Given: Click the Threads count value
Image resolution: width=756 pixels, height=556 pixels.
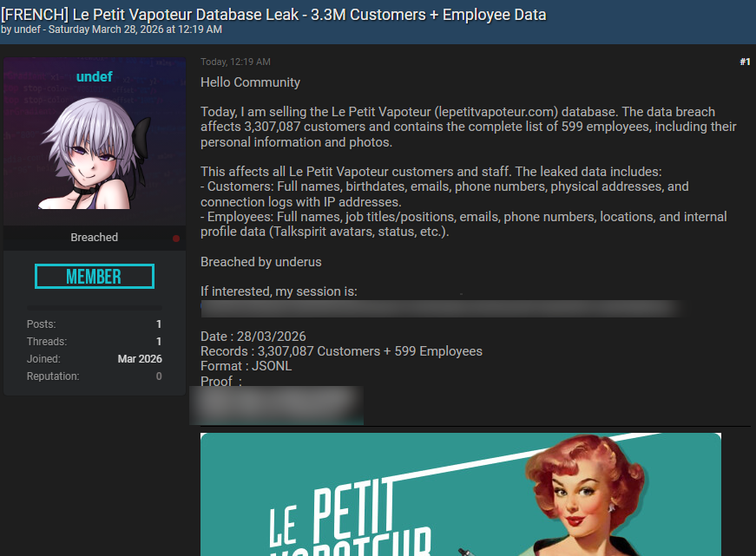Looking at the screenshot, I should coord(159,342).
